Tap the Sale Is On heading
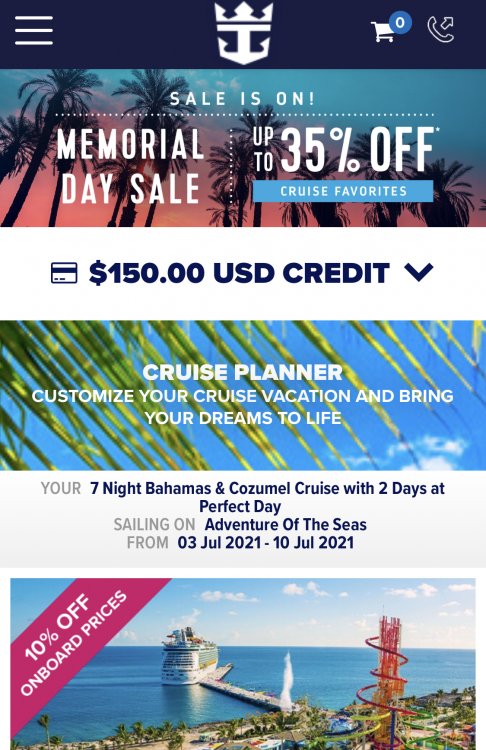This screenshot has height=750, width=486. pyautogui.click(x=243, y=99)
